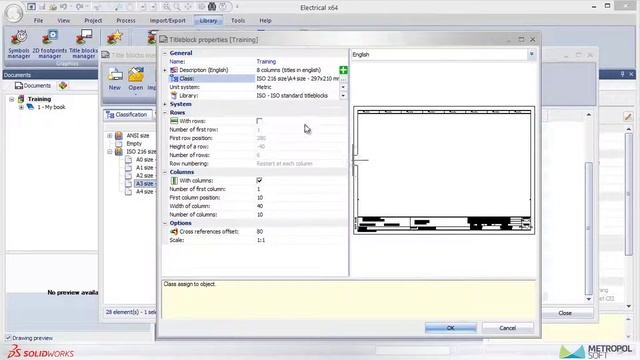Toggle the With columns checkbox
This screenshot has width=640, height=360.
pos(259,180)
